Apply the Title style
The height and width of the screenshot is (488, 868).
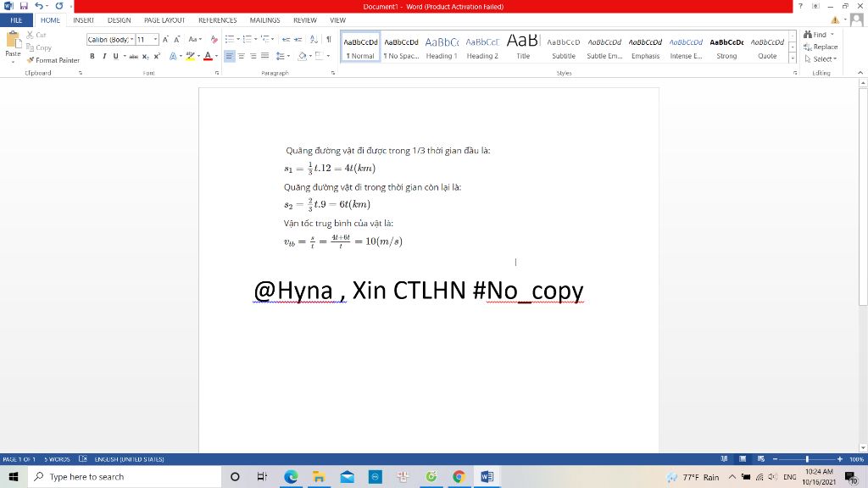click(523, 47)
